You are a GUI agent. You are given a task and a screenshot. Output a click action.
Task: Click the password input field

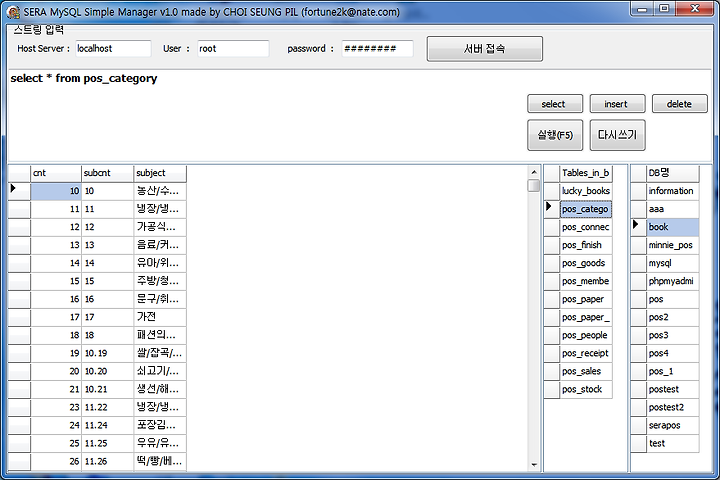[377, 49]
